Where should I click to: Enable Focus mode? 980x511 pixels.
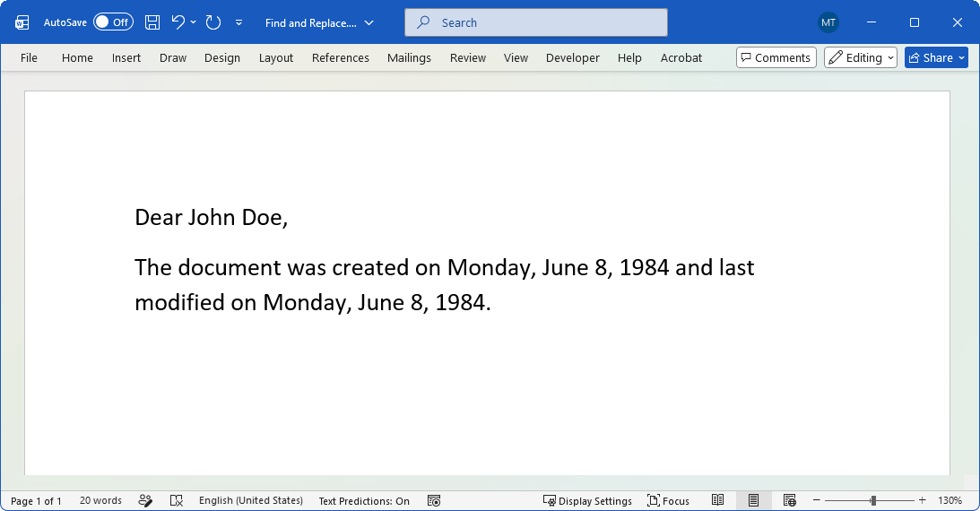click(x=668, y=500)
